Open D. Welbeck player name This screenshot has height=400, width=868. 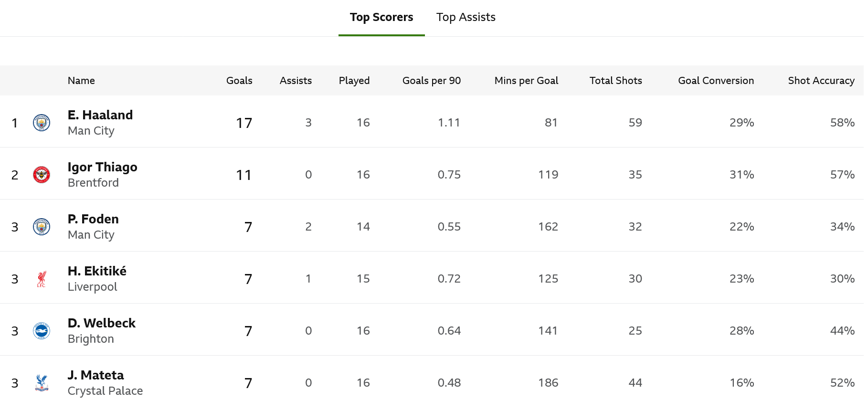point(101,323)
